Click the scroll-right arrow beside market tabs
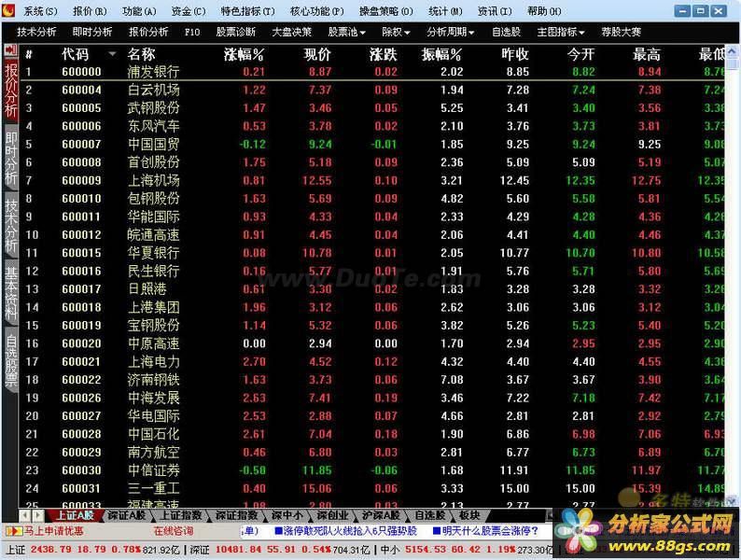741x560 pixels. (38, 515)
